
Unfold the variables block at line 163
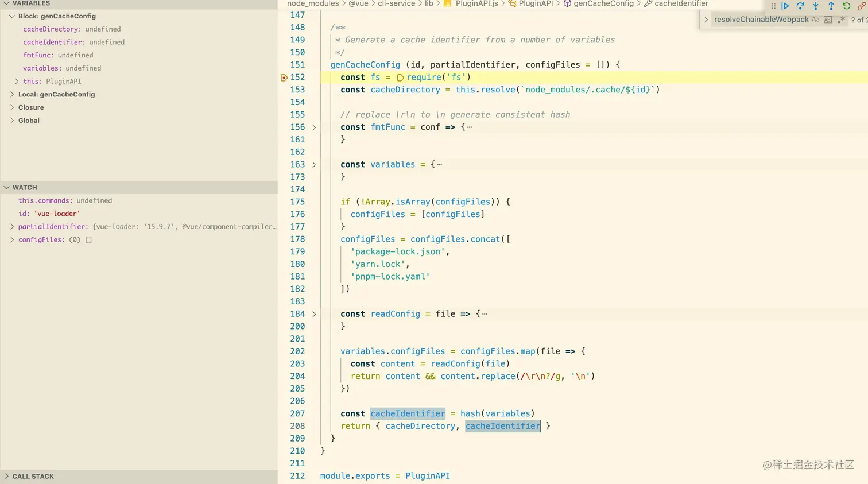pyautogui.click(x=314, y=165)
